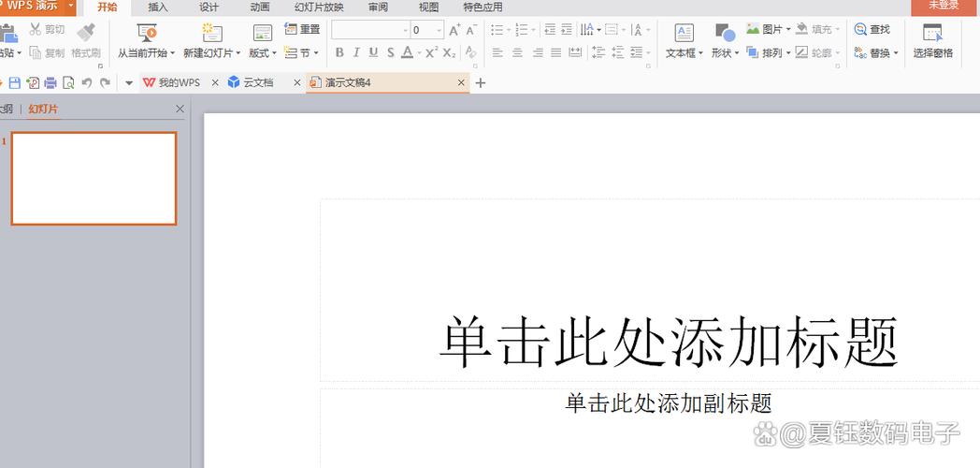Start slideshow from current slide (从当前开始)

click(146, 41)
